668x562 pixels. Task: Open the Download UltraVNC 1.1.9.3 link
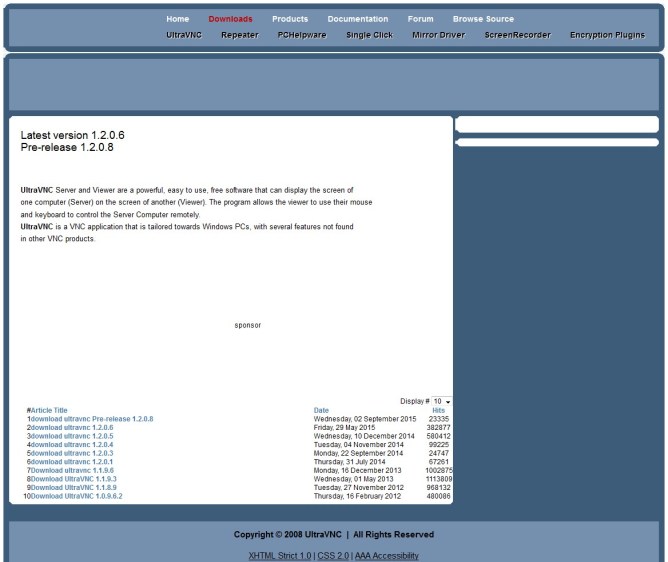point(74,479)
